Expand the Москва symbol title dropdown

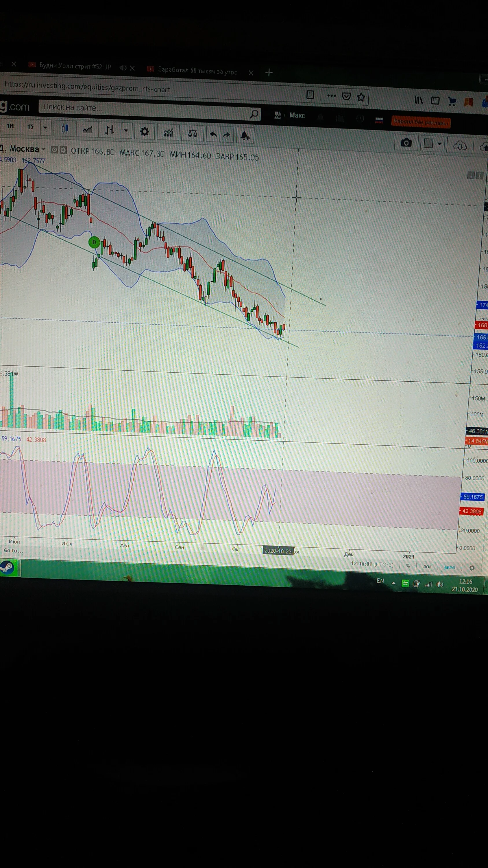[43, 149]
